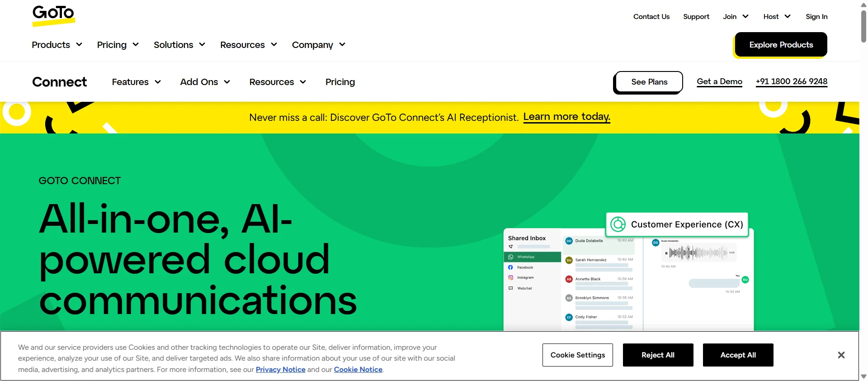Click the Customer Experience (CX) icon
868x381 pixels.
coord(618,224)
